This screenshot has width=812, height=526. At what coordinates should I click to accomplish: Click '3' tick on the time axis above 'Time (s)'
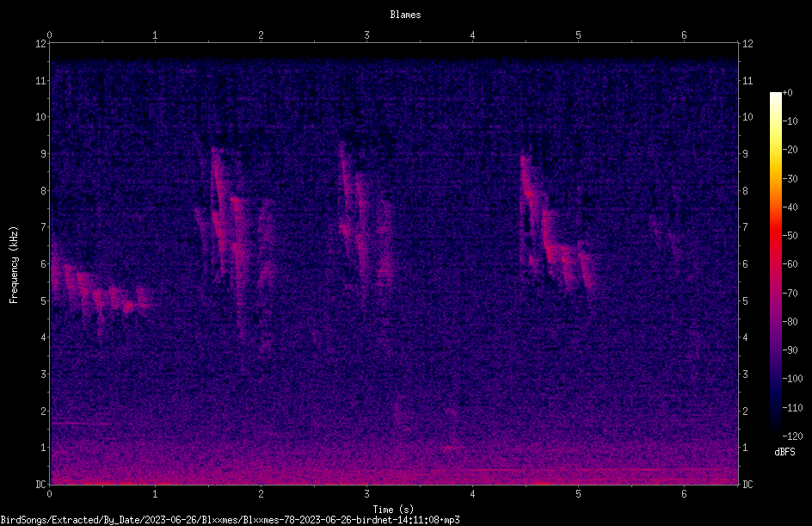pos(366,494)
